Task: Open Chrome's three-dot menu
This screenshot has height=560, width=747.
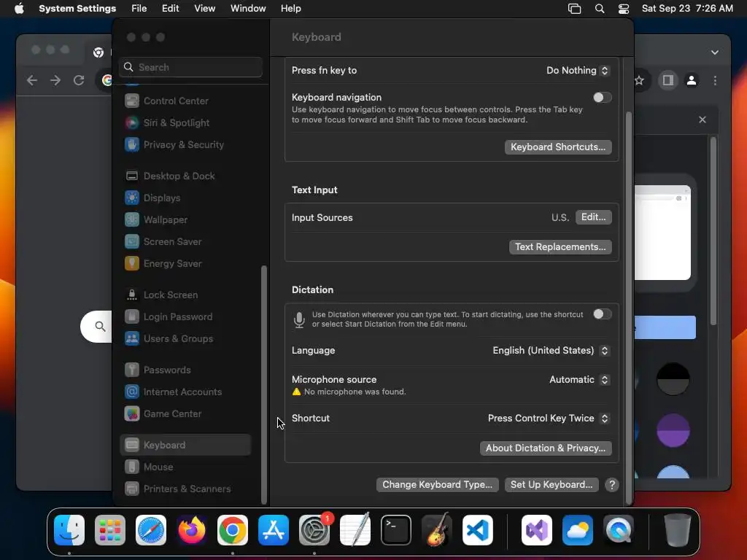Action: pyautogui.click(x=715, y=80)
